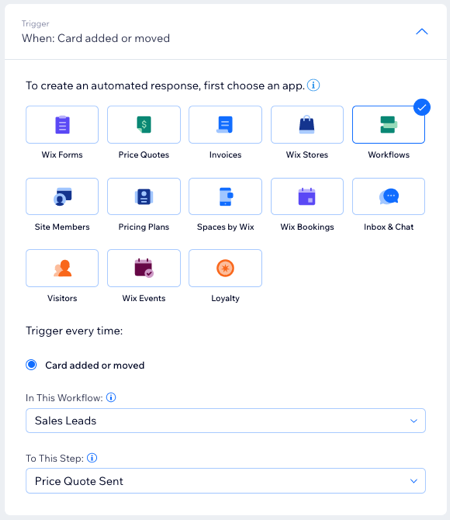450x520 pixels.
Task: Choose the Site Members icon
Action: pyautogui.click(x=62, y=196)
